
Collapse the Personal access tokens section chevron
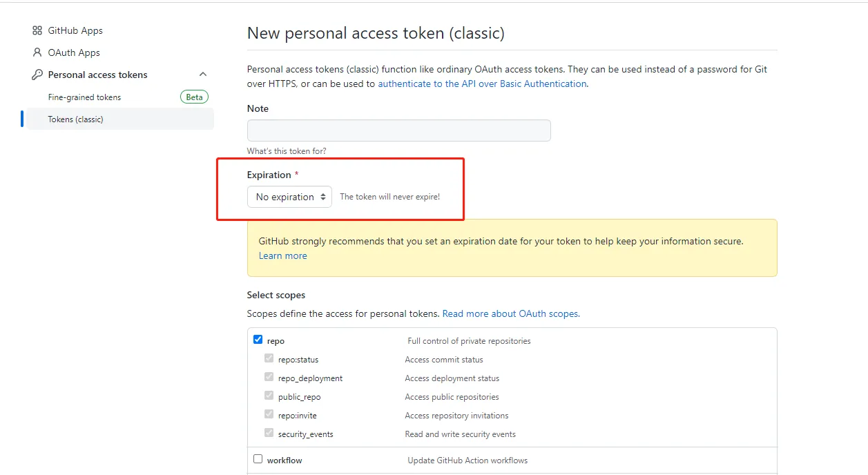tap(203, 75)
